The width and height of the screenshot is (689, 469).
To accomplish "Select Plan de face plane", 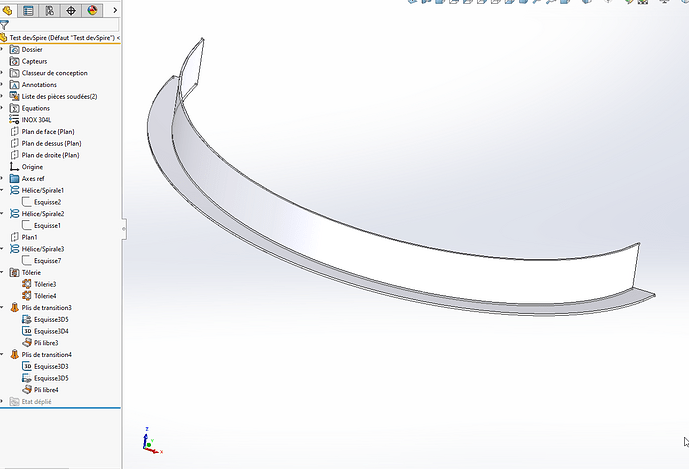I will coord(48,132).
